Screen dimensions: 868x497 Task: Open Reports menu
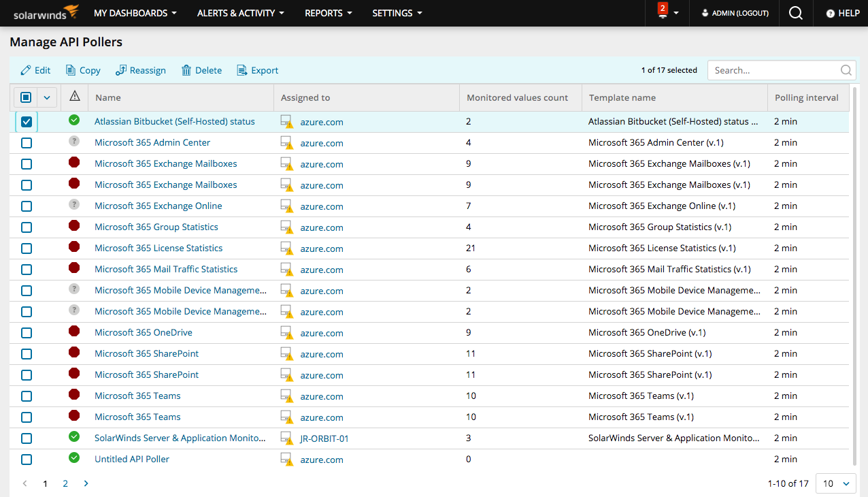pyautogui.click(x=329, y=13)
